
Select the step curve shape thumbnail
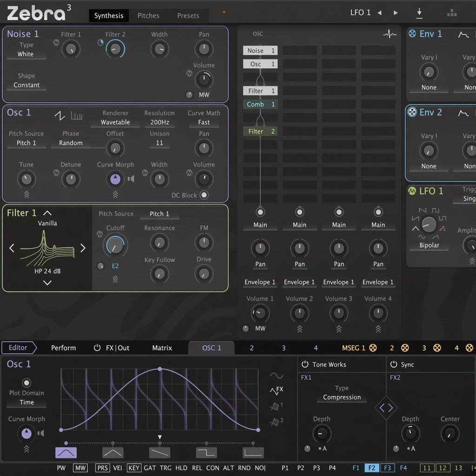tap(206, 453)
